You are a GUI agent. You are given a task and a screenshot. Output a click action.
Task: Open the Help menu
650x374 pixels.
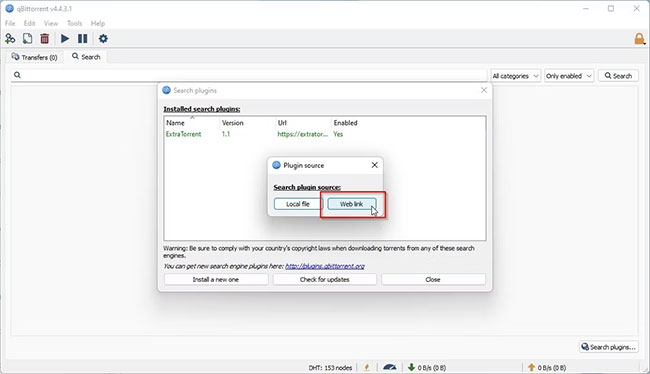(x=98, y=23)
